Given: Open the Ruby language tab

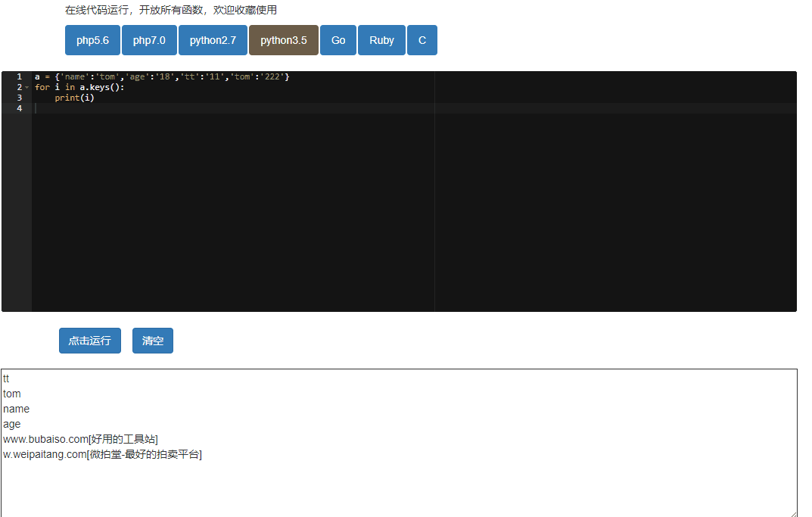Looking at the screenshot, I should pyautogui.click(x=381, y=40).
